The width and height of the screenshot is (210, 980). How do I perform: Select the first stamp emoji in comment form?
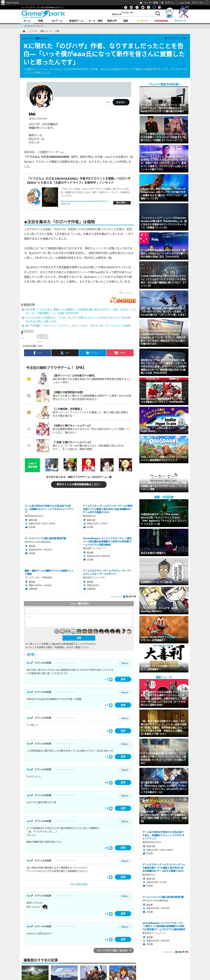coord(56,631)
